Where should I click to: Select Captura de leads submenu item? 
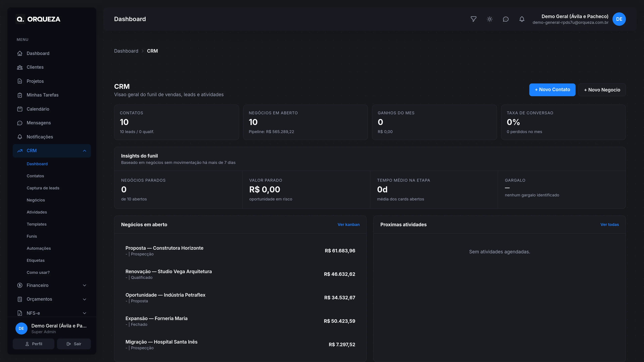pos(43,188)
